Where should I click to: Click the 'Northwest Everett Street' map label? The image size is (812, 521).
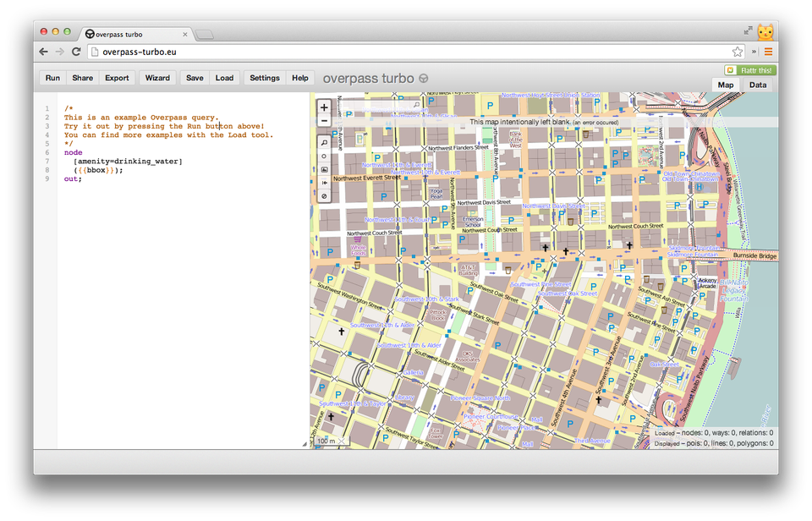[x=367, y=178]
